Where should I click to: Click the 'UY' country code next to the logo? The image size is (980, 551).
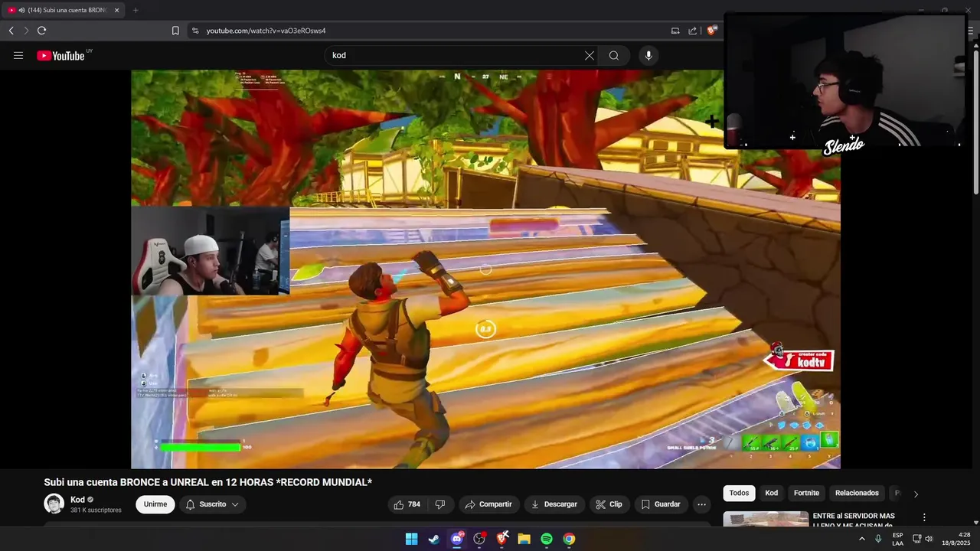coord(90,51)
